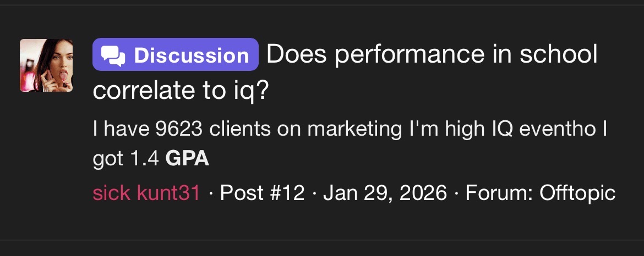Click the bold GPA keyword in snippet
The height and width of the screenshot is (256, 644).
click(188, 159)
